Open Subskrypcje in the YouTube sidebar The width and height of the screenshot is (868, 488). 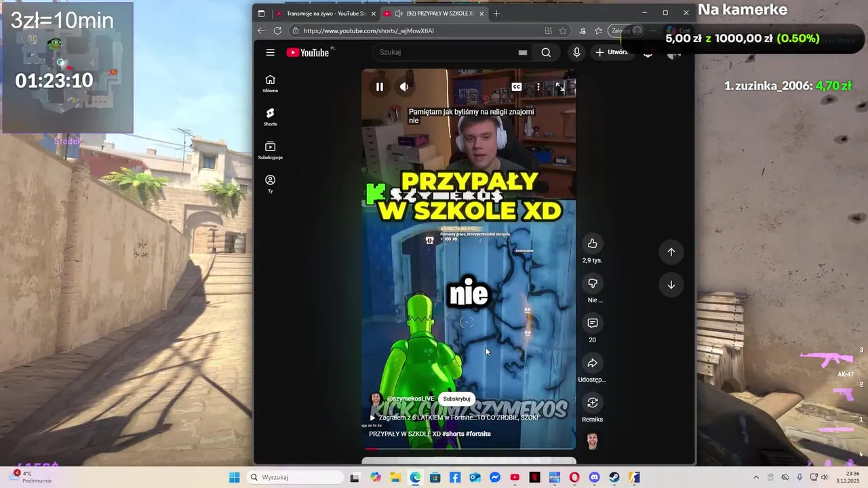(270, 150)
